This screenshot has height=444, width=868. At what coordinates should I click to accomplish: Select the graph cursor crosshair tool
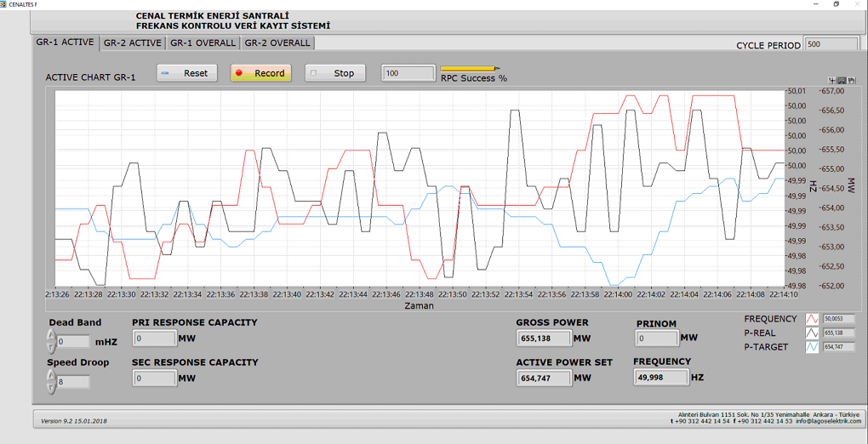[x=832, y=80]
